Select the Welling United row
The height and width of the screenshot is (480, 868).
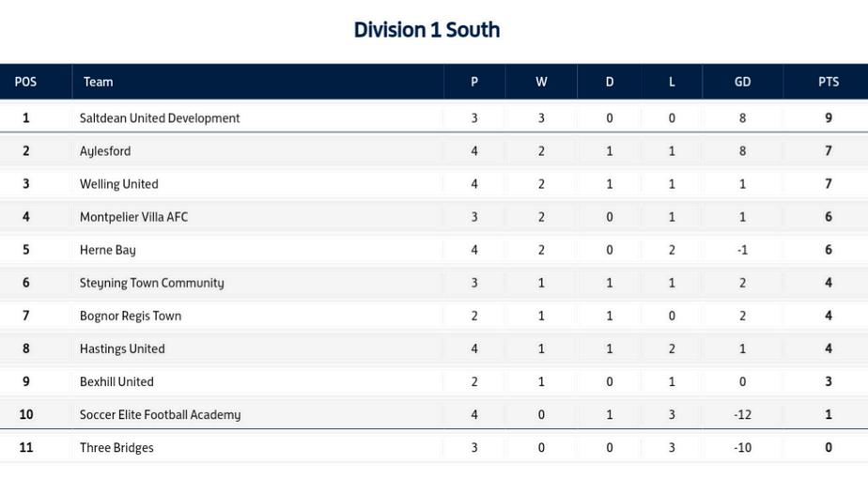click(x=434, y=184)
